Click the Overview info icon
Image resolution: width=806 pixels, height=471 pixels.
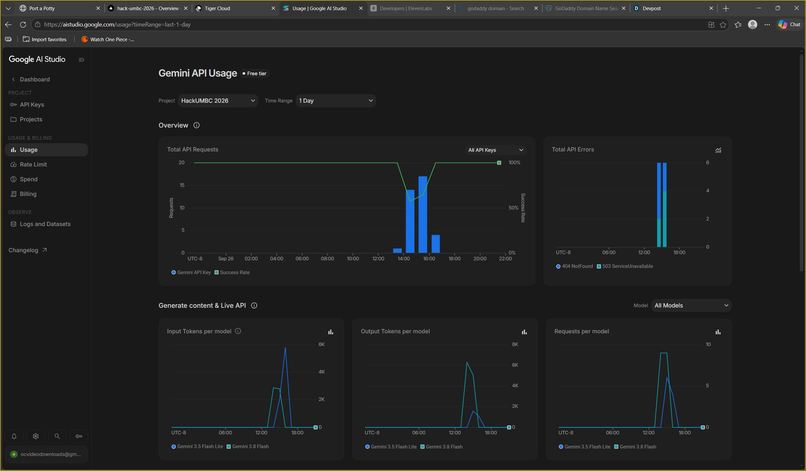[x=196, y=125]
